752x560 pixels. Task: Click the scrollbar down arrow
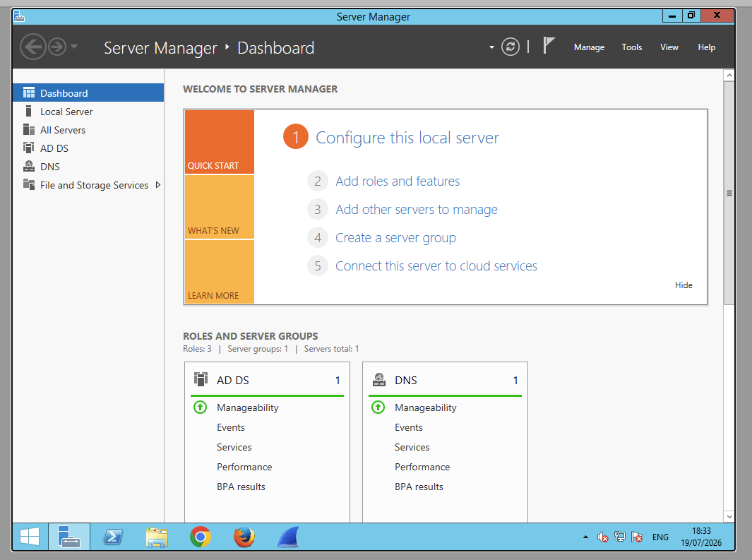click(x=729, y=516)
